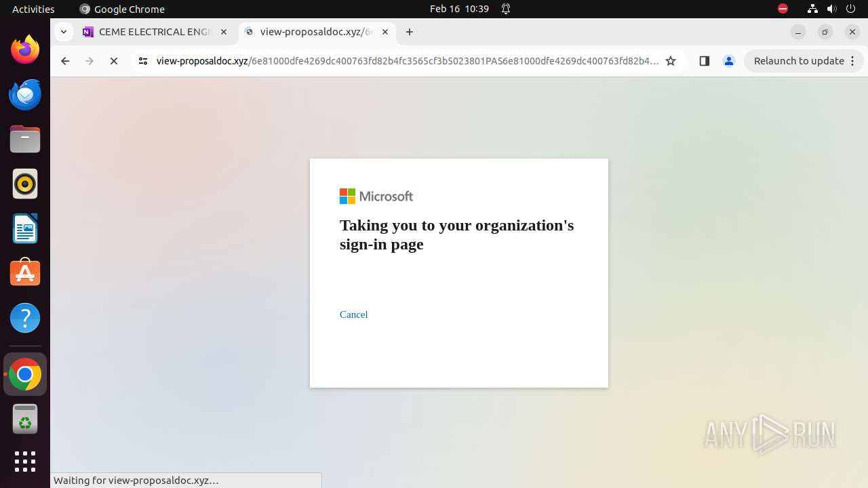Image resolution: width=868 pixels, height=488 pixels.
Task: Select Google Chrome icon in dock
Action: coord(25,374)
